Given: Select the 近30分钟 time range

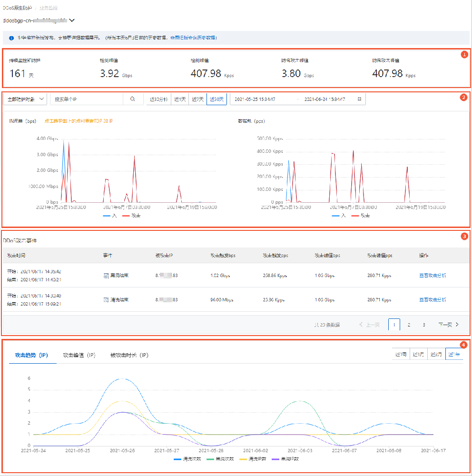Looking at the screenshot, I should pyautogui.click(x=158, y=99).
